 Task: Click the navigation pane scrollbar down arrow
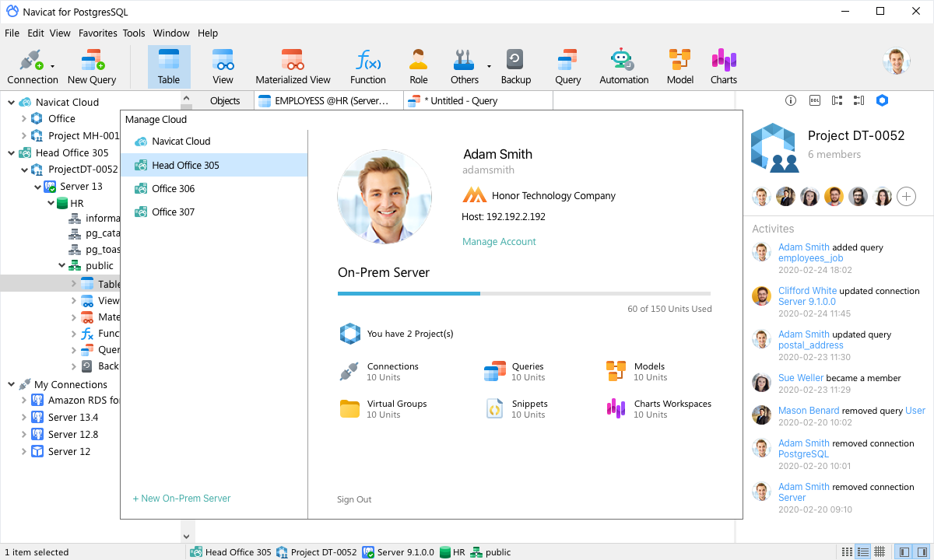click(186, 537)
